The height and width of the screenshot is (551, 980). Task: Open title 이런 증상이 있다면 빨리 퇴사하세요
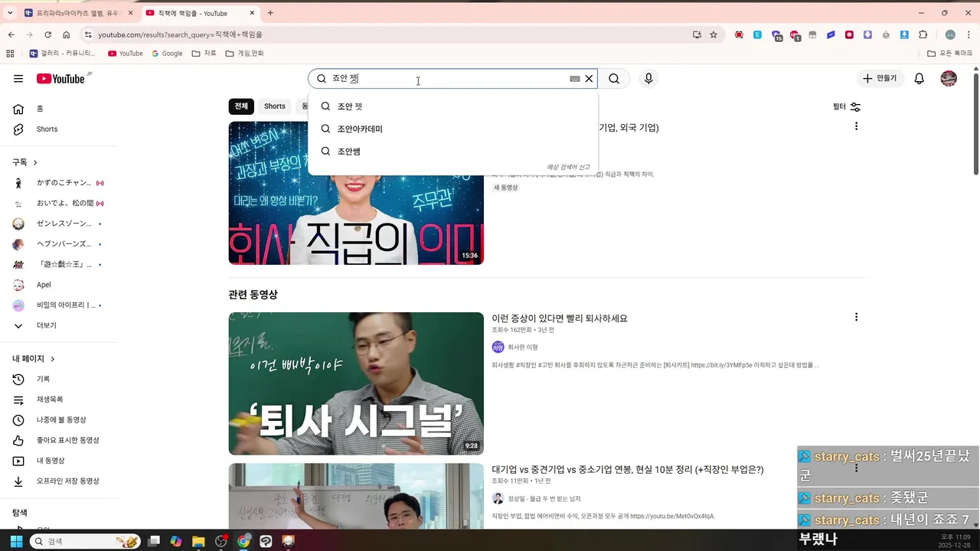point(560,318)
